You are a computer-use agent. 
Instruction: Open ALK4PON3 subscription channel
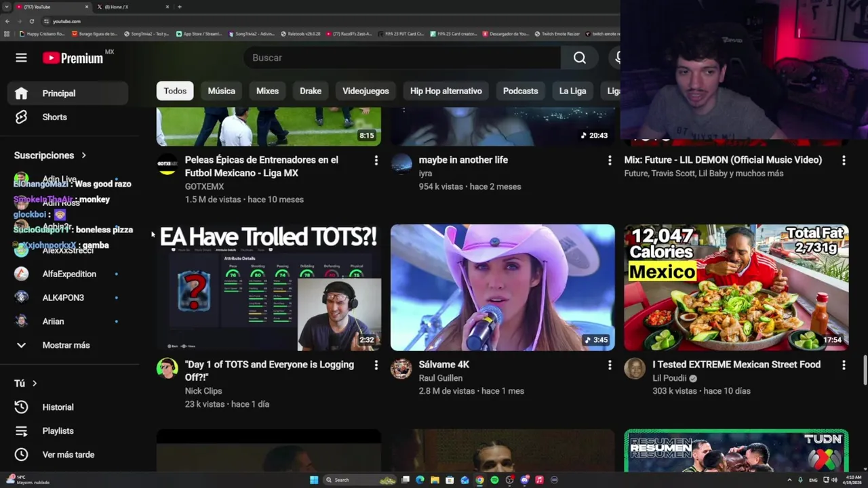point(67,298)
